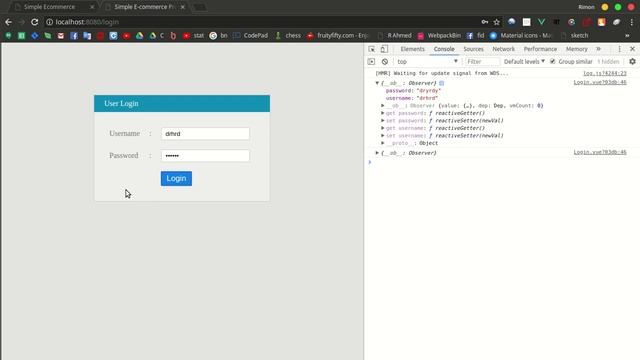The image size is (640, 360).
Task: Show more bookmarks overflow chevron
Action: point(627,36)
